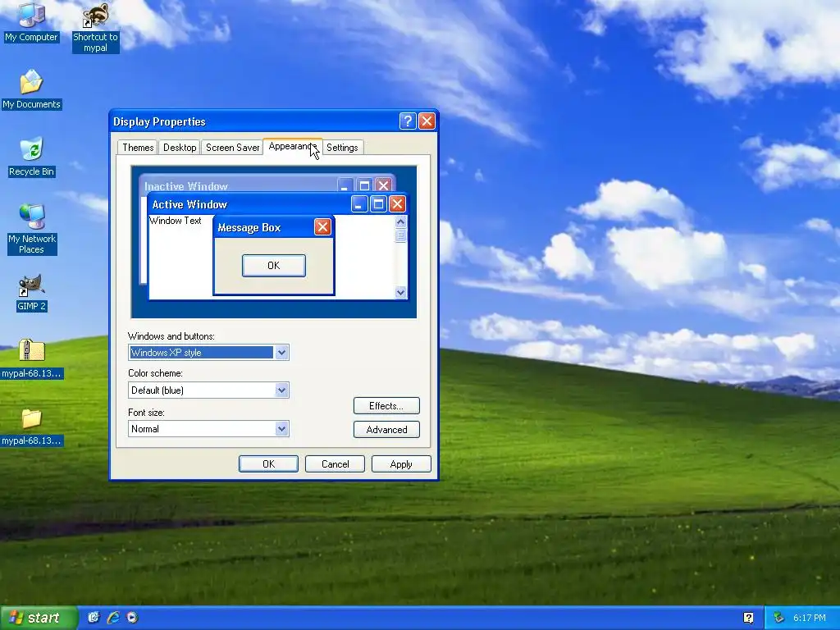Expand the Font size dropdown

coord(282,428)
